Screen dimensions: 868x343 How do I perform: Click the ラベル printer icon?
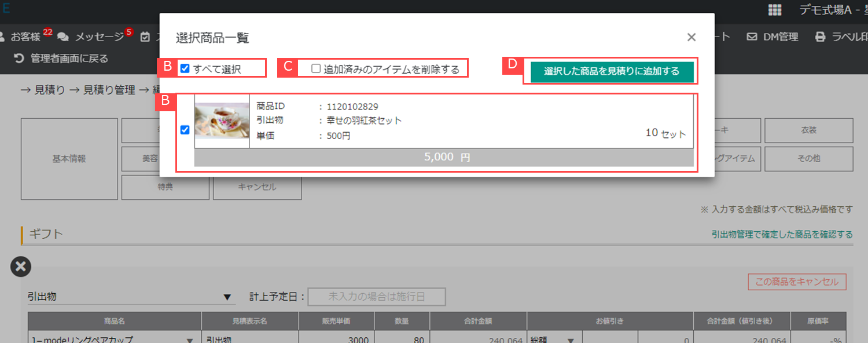(820, 37)
